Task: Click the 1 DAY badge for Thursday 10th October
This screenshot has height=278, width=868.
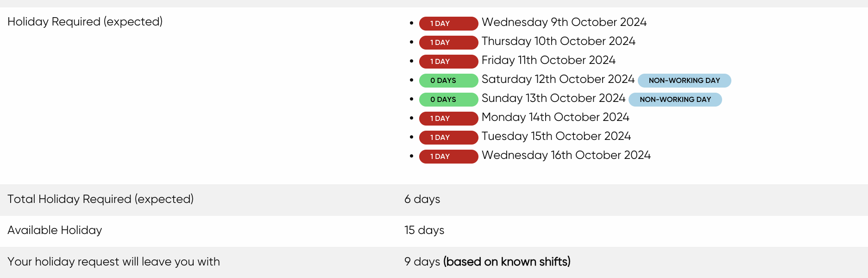Action: point(448,43)
